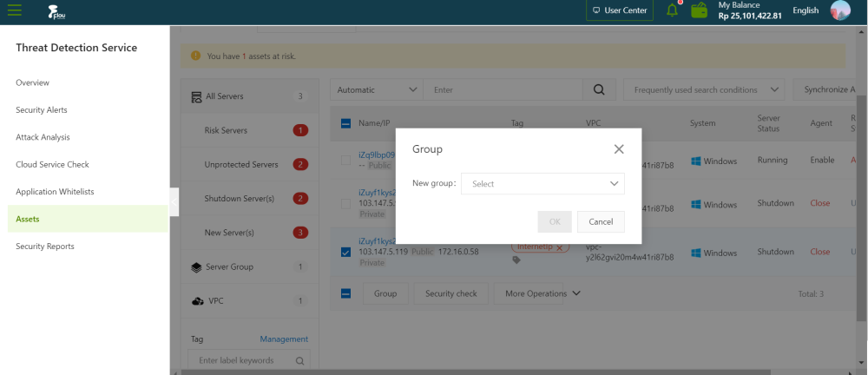This screenshot has width=868, height=375.
Task: Select VPC filter
Action: [250, 301]
